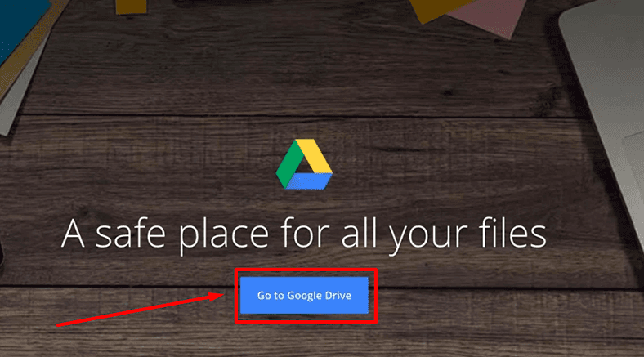Click the word "for" in the headline
The image size is (644, 357).
pos(305,232)
